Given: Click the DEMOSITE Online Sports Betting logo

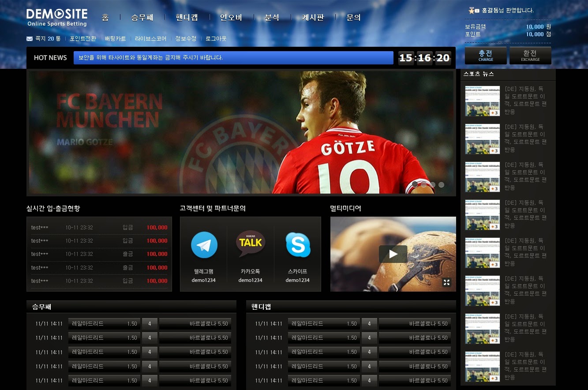Looking at the screenshot, I should tap(57, 18).
